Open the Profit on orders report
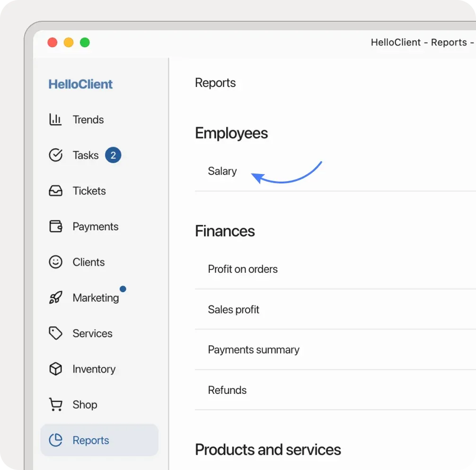This screenshot has height=470, width=476. coord(243,269)
